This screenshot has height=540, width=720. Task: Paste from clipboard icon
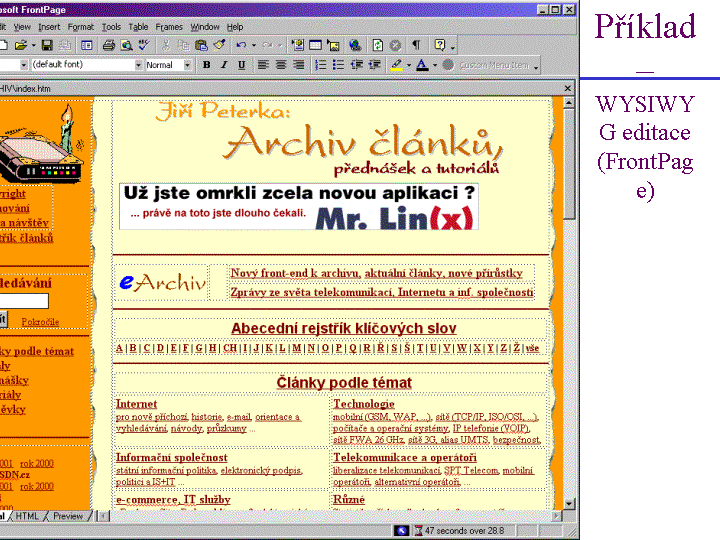[x=201, y=45]
